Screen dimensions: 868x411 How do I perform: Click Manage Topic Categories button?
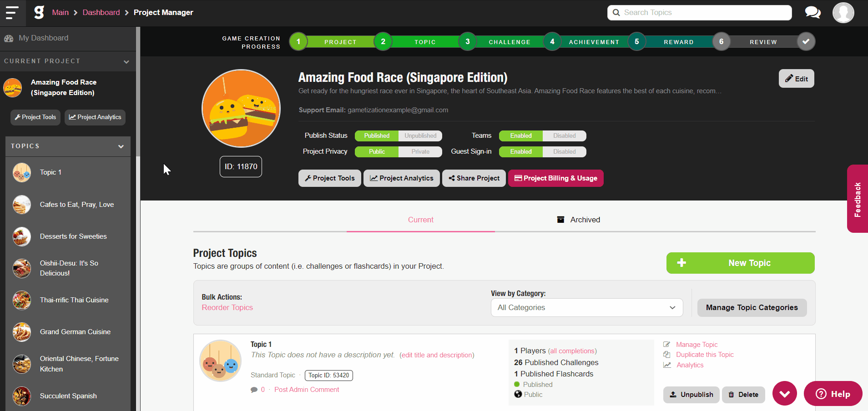[x=752, y=308]
